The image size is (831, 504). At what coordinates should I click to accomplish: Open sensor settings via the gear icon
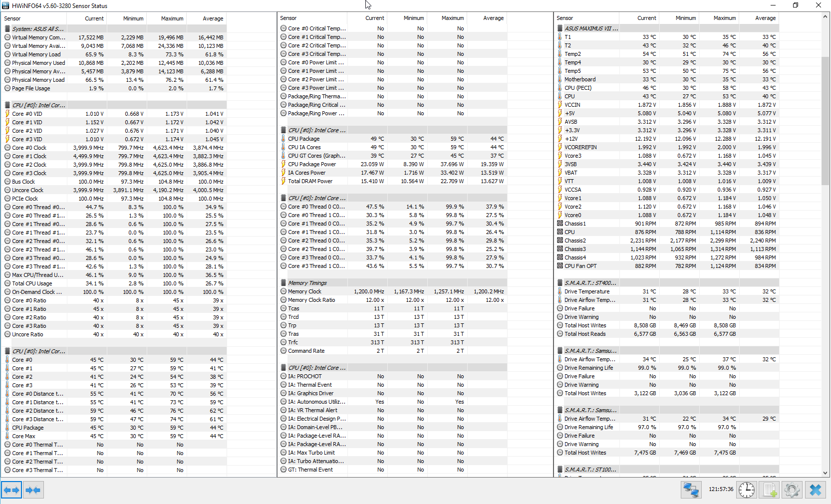[x=792, y=490]
